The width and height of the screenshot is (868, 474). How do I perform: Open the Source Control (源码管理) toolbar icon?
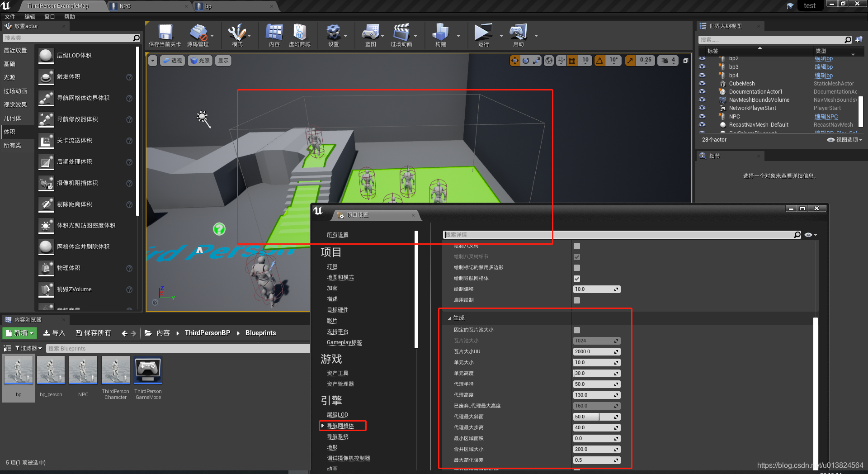[x=198, y=32]
